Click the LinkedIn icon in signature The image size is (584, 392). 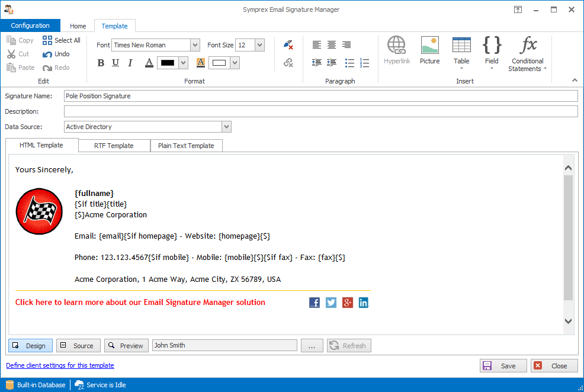pyautogui.click(x=364, y=303)
